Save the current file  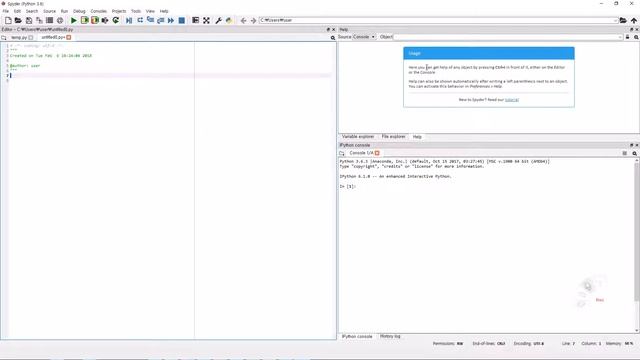pyautogui.click(x=29, y=20)
